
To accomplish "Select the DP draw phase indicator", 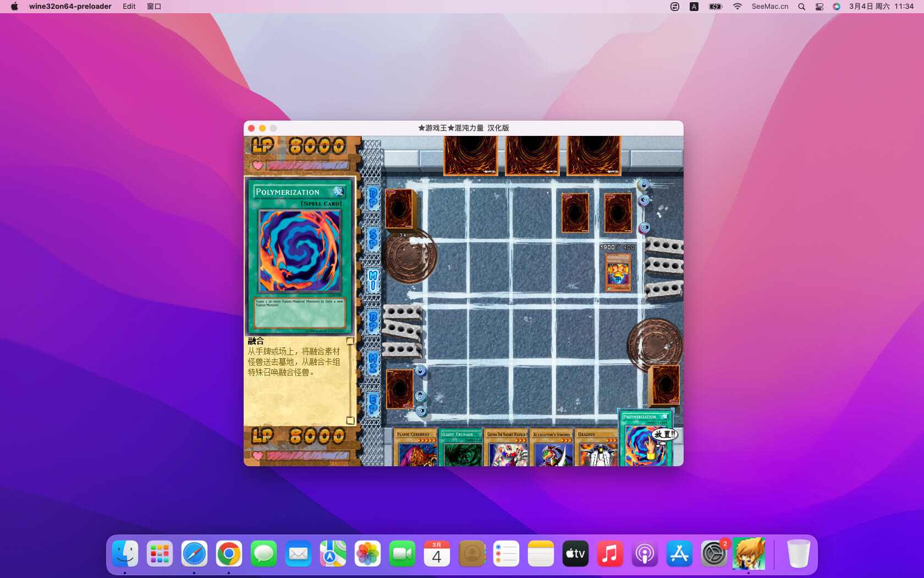I will tap(373, 198).
